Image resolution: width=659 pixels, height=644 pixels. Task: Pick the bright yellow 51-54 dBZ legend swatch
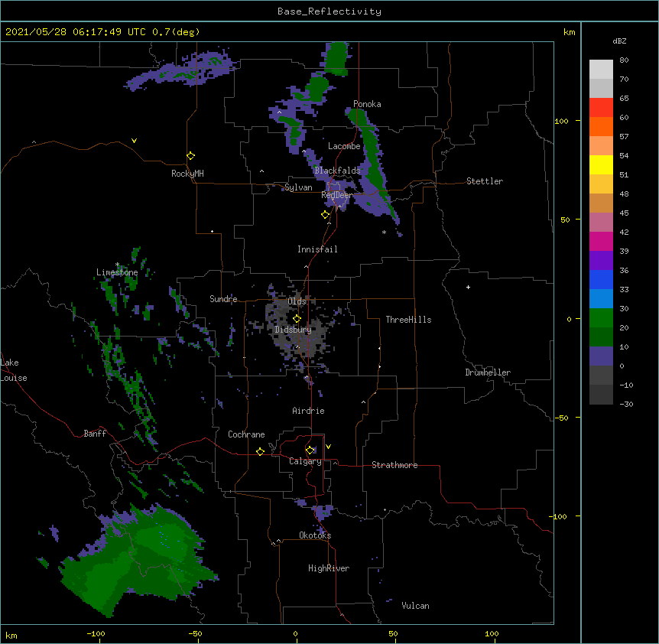pos(601,164)
